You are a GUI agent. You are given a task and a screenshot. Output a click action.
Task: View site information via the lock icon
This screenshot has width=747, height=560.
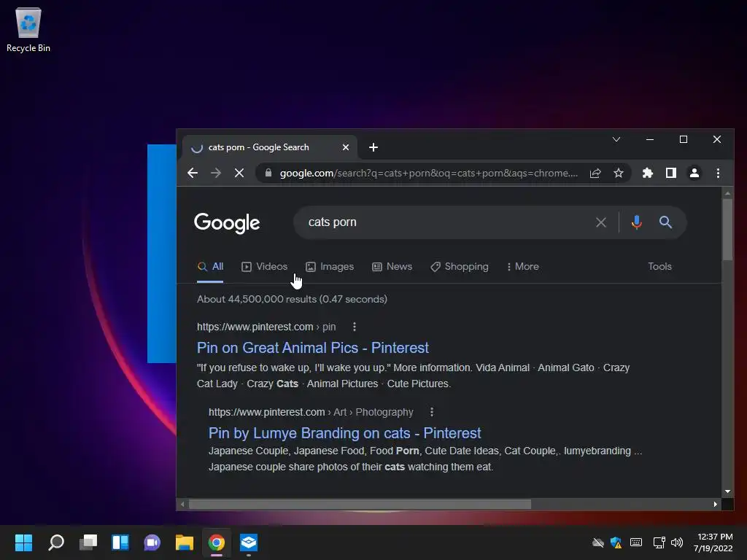tap(268, 173)
